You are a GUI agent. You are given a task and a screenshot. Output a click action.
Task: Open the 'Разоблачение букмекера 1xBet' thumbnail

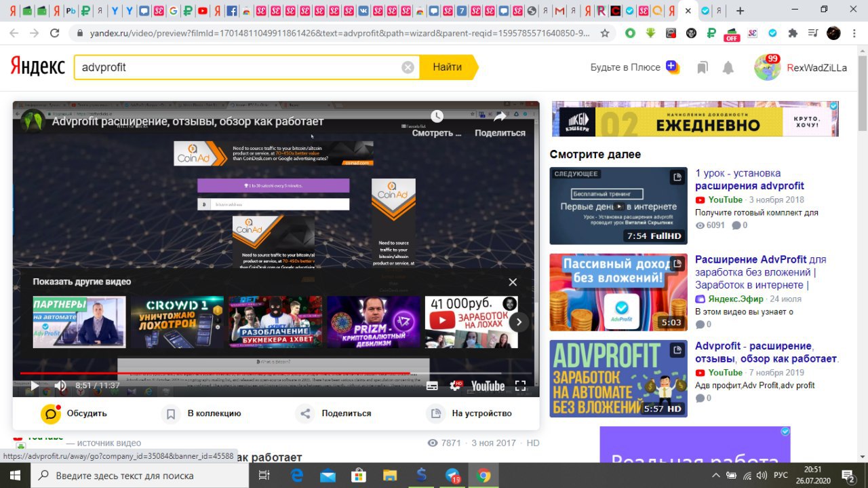click(x=275, y=322)
